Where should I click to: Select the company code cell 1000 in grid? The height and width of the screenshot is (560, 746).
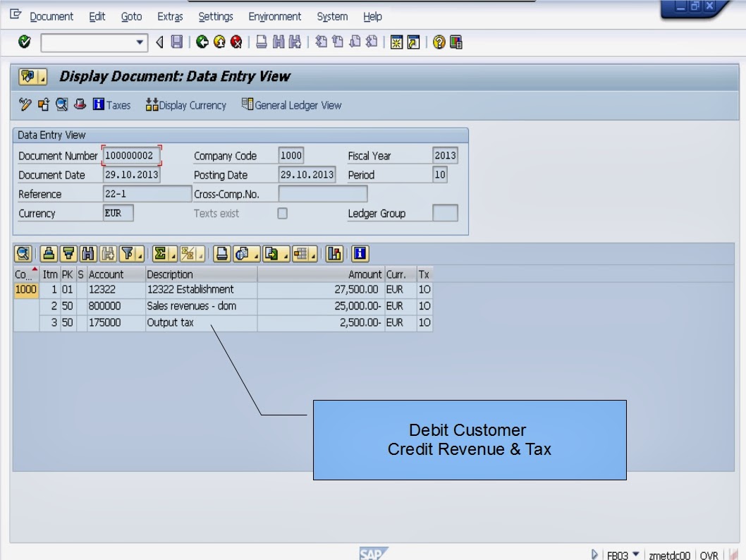coord(26,290)
